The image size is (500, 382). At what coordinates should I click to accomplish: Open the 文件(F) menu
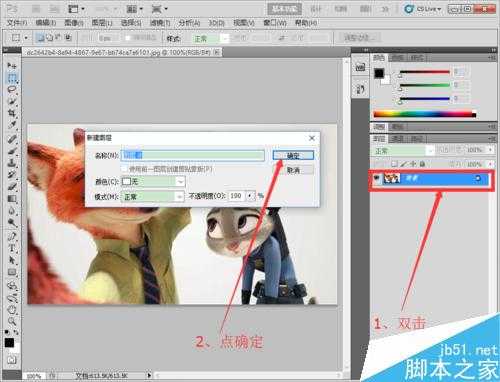17,23
